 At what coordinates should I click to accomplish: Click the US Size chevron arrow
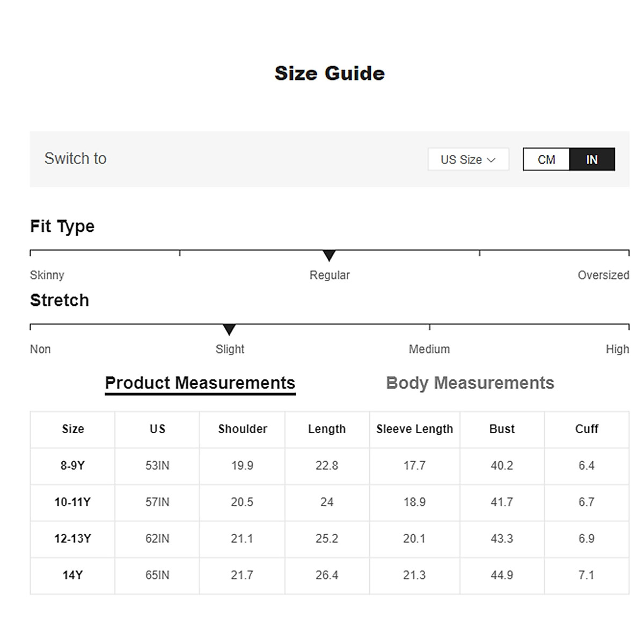tap(491, 160)
